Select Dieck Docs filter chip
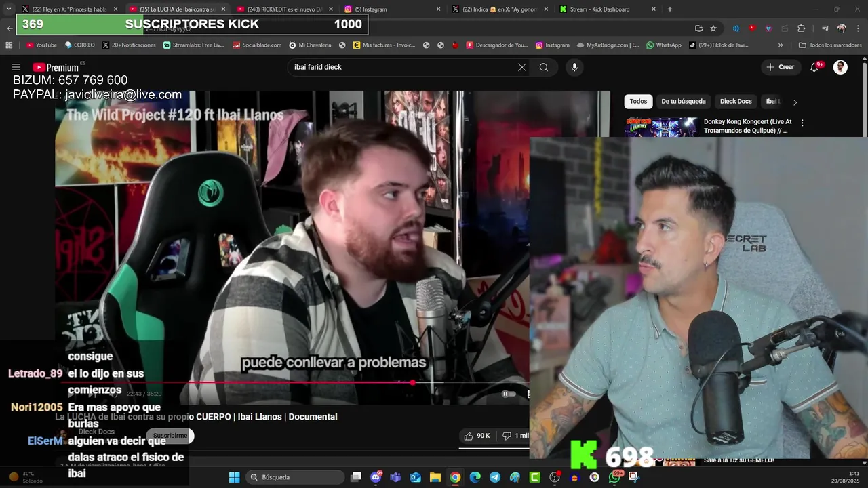The height and width of the screenshot is (488, 868). 736,101
